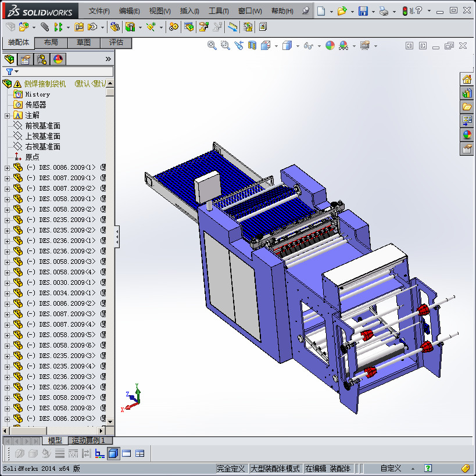
Task: Open the 窗口(W) menu
Action: click(250, 11)
